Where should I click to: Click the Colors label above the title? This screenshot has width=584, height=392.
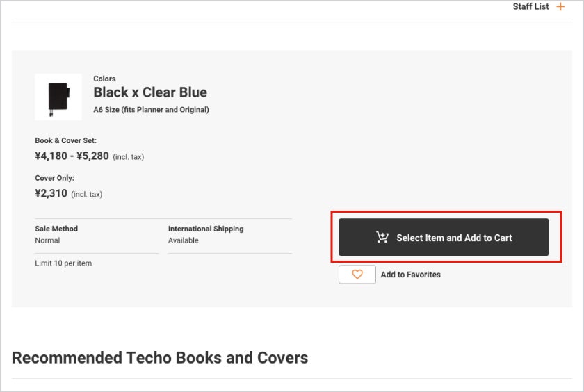click(x=104, y=79)
